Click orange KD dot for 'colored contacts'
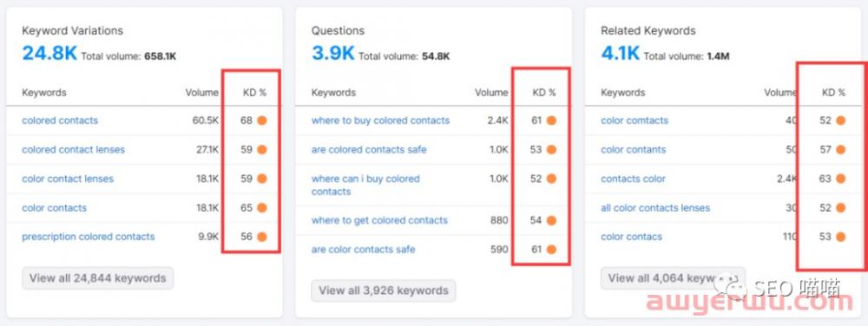 [x=262, y=121]
